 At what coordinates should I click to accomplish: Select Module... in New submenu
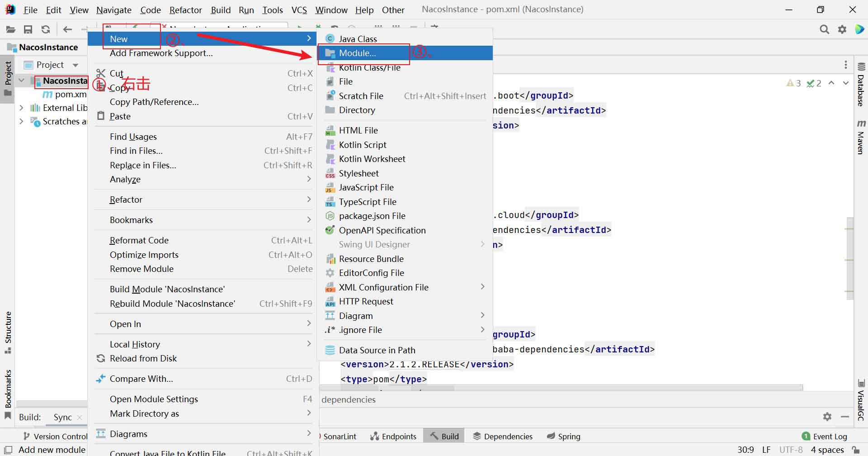point(405,53)
